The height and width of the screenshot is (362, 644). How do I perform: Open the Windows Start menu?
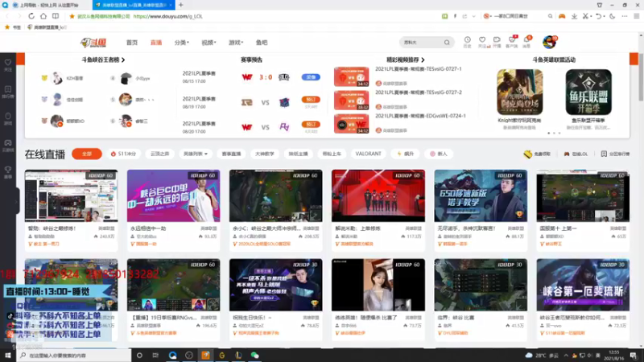coord(8,356)
